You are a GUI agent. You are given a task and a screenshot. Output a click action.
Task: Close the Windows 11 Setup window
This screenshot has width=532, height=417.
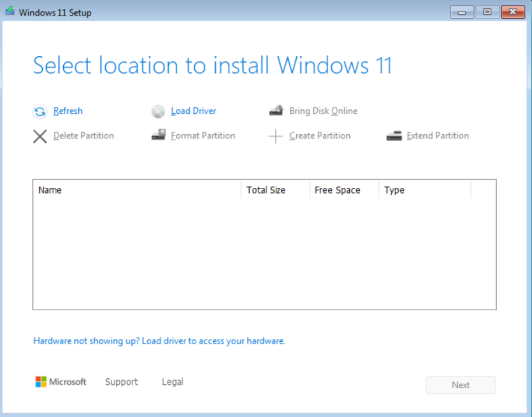[513, 12]
